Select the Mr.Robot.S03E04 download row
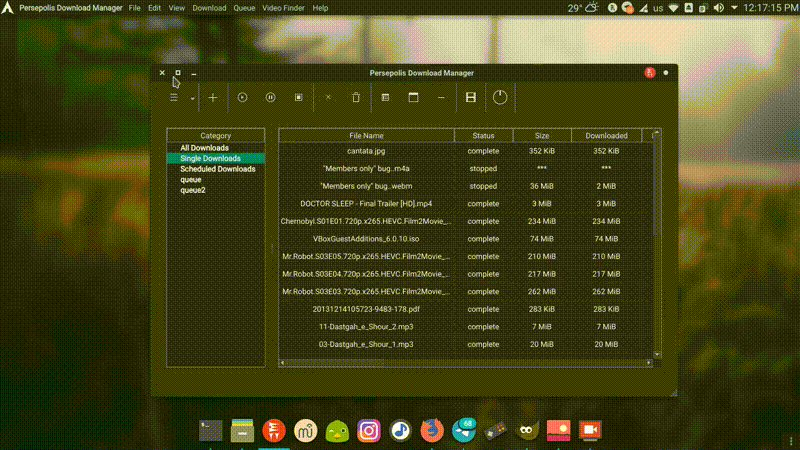This screenshot has width=800, height=450. tap(466, 274)
